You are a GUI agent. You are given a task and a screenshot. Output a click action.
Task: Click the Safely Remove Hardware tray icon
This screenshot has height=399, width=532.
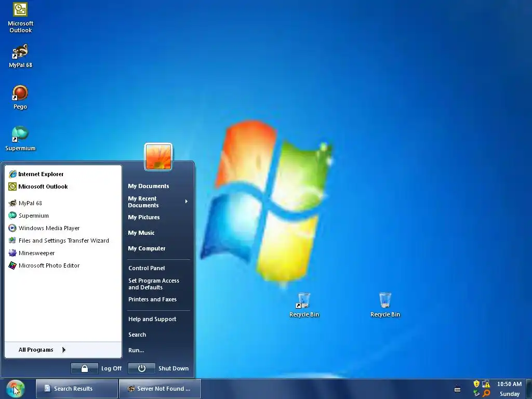point(476,393)
